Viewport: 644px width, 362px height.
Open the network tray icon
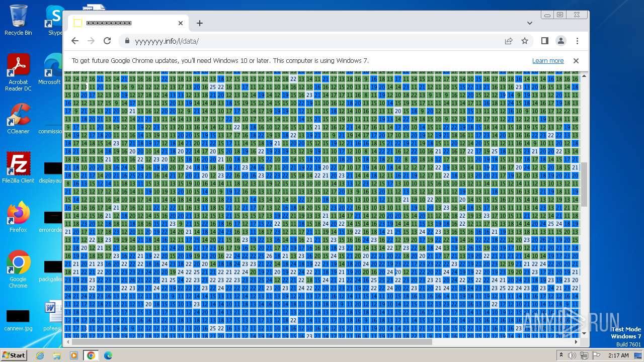(x=585, y=355)
